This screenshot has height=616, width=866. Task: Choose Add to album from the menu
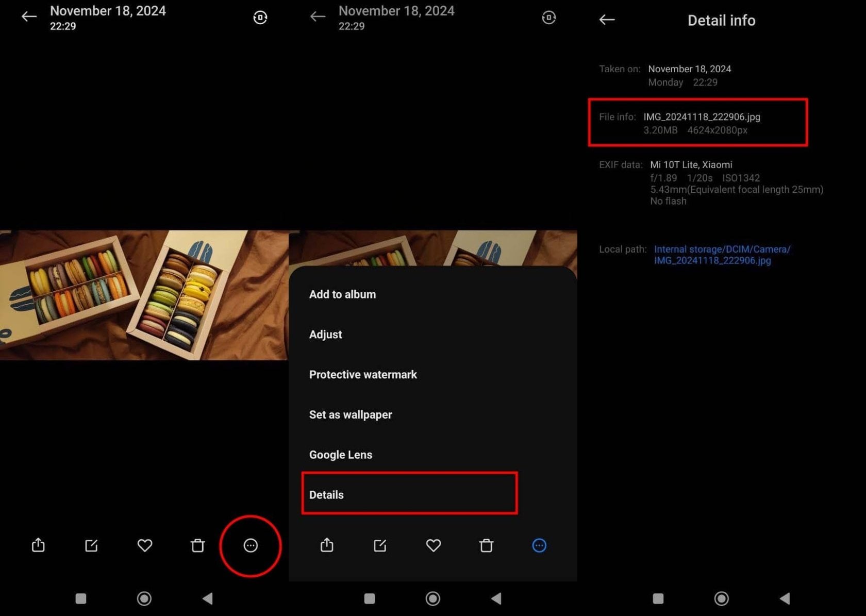pyautogui.click(x=342, y=294)
